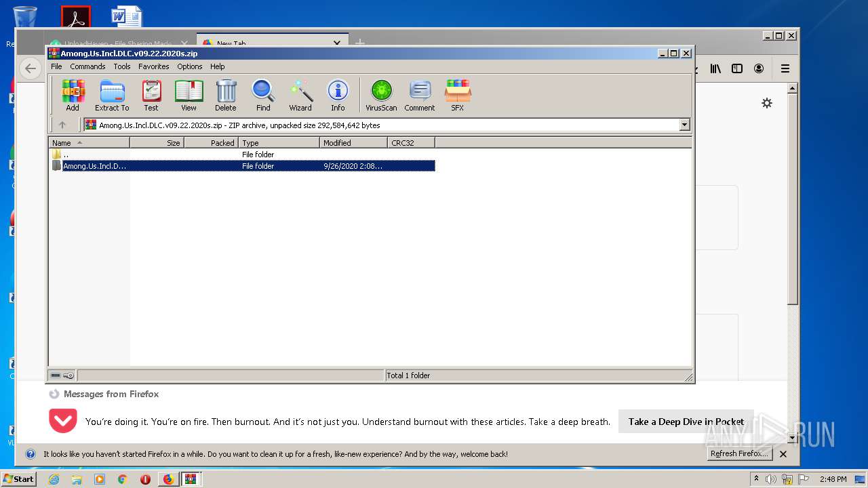The height and width of the screenshot is (488, 868).
Task: Sort by the Name column header
Action: [x=89, y=143]
